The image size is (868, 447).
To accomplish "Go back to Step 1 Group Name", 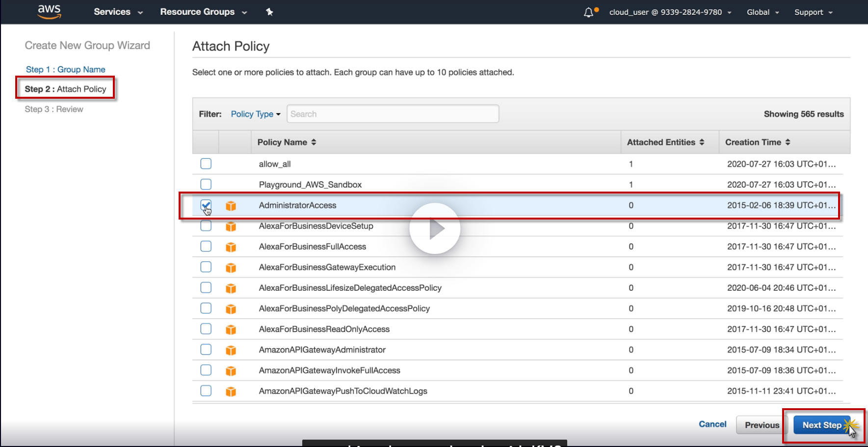I will [x=65, y=69].
